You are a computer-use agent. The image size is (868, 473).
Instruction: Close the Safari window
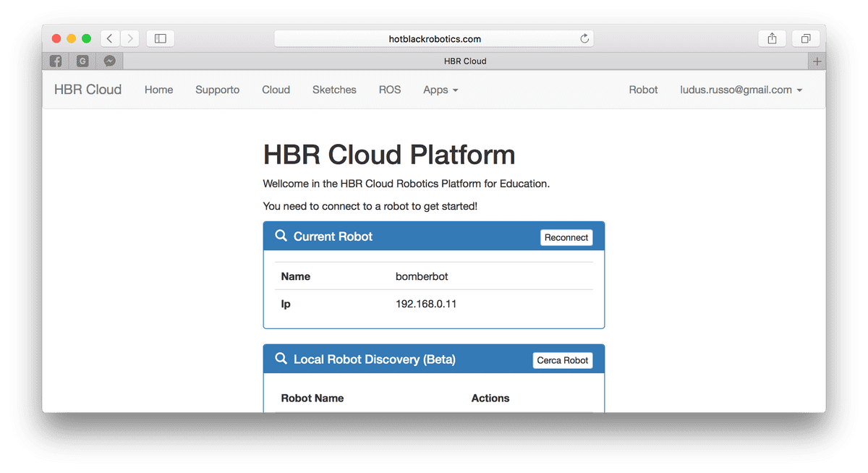[x=56, y=38]
